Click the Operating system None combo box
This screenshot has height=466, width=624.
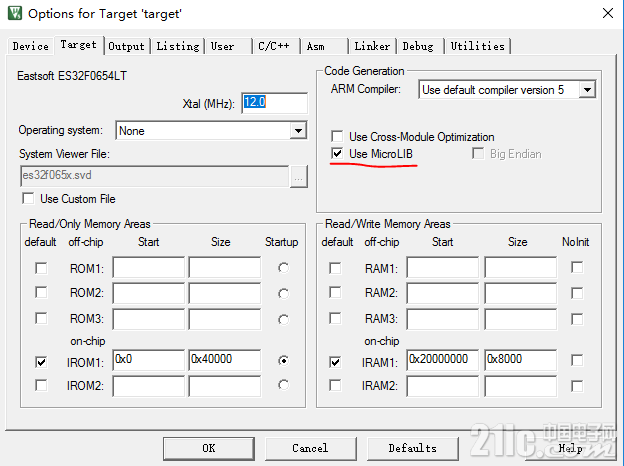point(211,131)
